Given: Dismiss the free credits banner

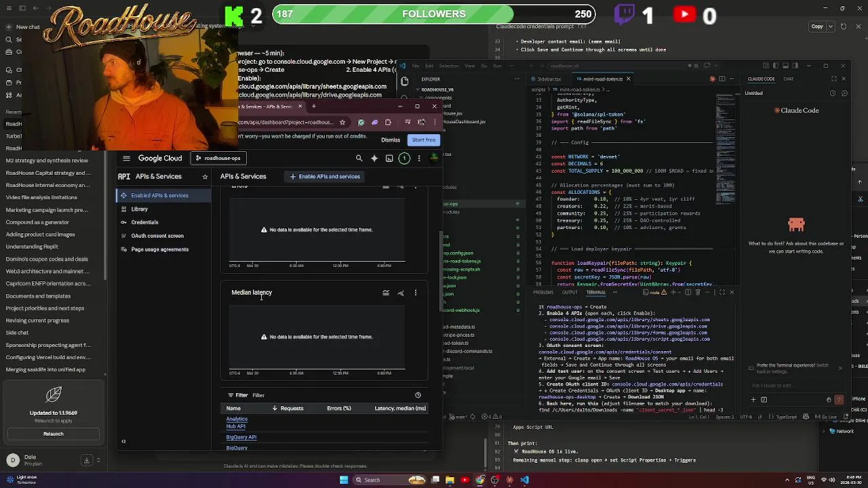Looking at the screenshot, I should coord(391,140).
